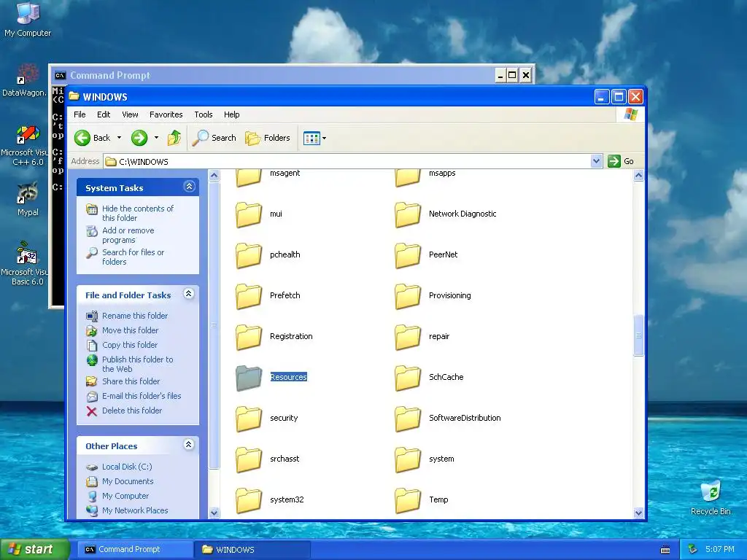The width and height of the screenshot is (747, 560).
Task: Click the green Forward arrow button
Action: tap(139, 138)
